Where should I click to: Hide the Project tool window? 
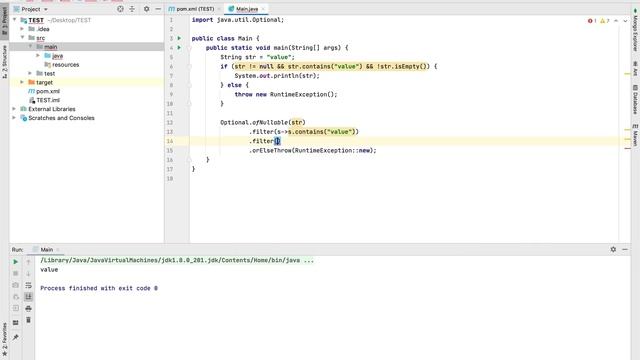tap(158, 9)
